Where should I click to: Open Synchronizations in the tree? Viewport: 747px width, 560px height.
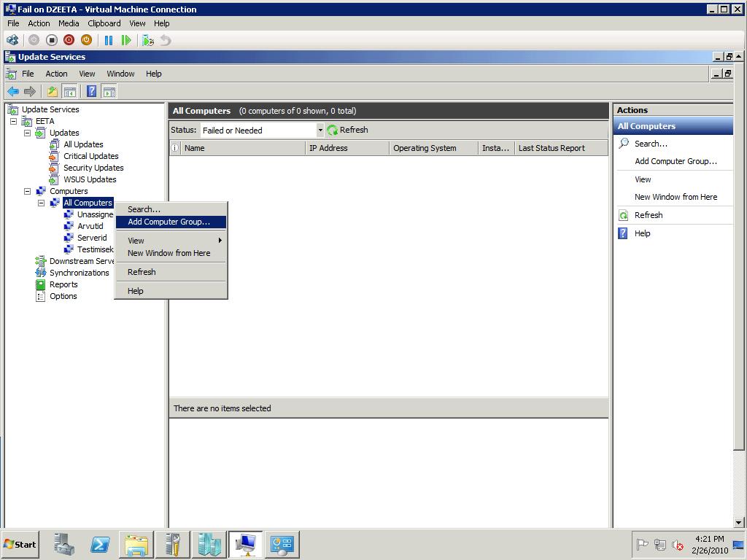[79, 273]
